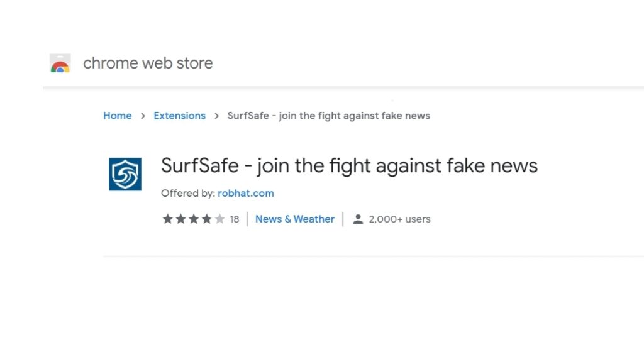The height and width of the screenshot is (352, 644).
Task: Click the fifth greyed-out rating star
Action: (219, 219)
